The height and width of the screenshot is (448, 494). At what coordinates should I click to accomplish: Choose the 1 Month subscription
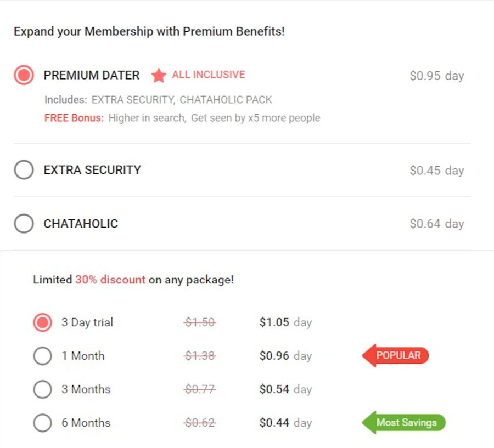click(42, 356)
